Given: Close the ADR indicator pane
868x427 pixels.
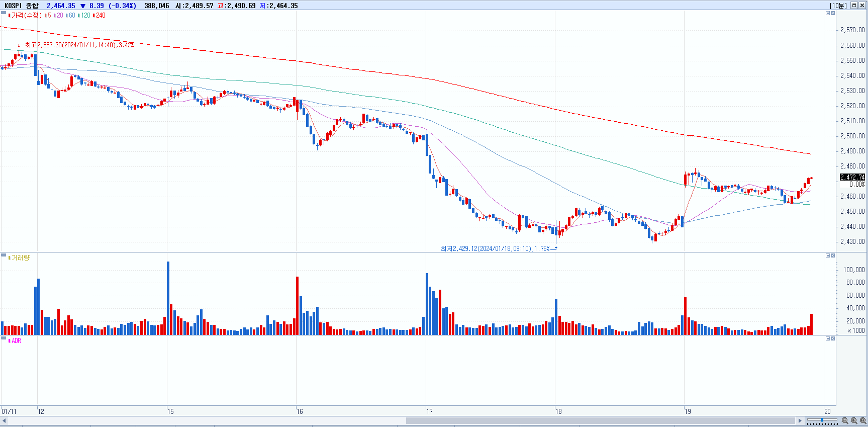Looking at the screenshot, I should [833, 338].
